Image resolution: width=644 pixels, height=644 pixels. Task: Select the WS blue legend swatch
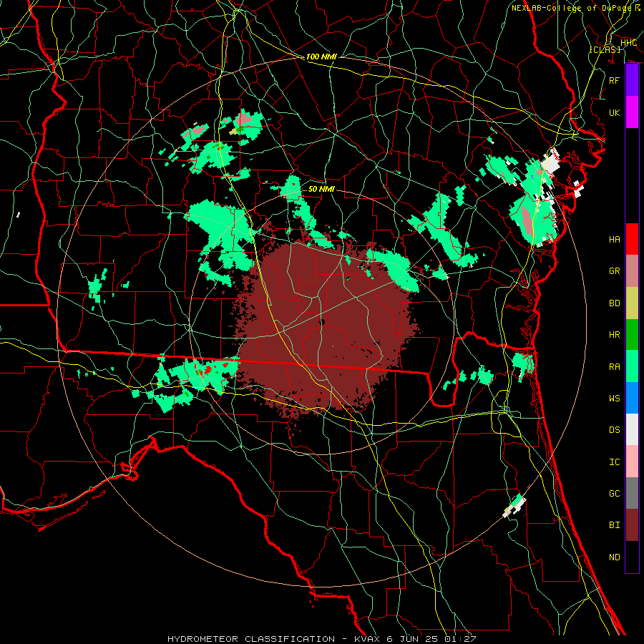[x=632, y=398]
